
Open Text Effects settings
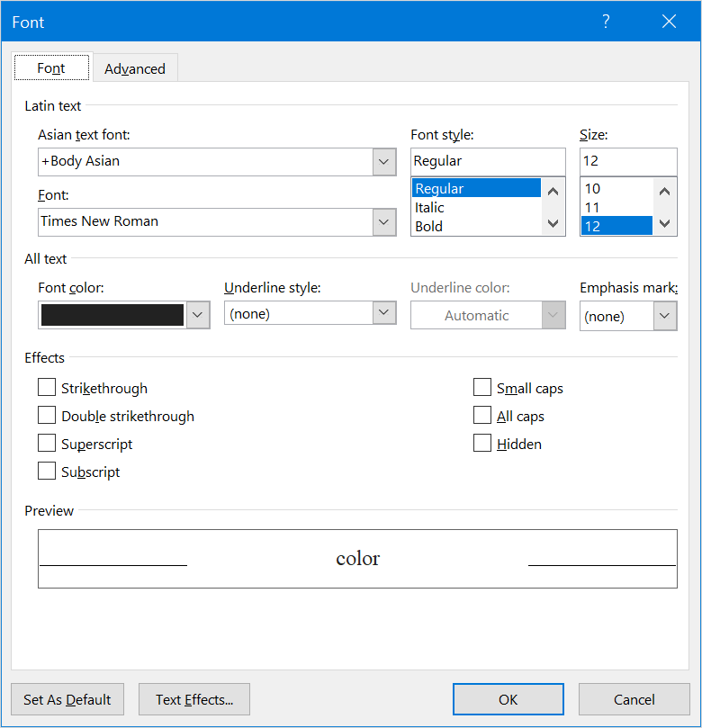[x=194, y=699]
